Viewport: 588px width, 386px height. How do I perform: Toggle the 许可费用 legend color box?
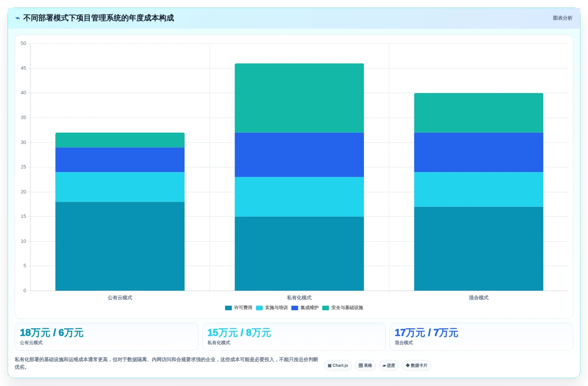[x=228, y=308]
